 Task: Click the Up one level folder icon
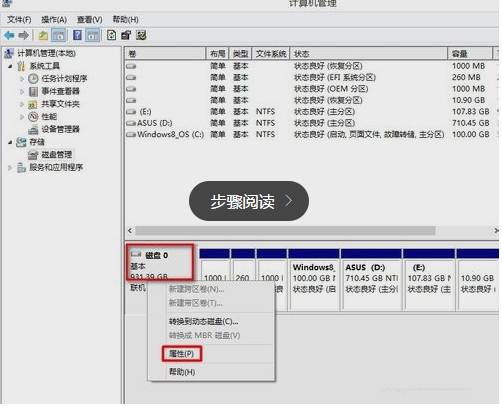click(43, 35)
